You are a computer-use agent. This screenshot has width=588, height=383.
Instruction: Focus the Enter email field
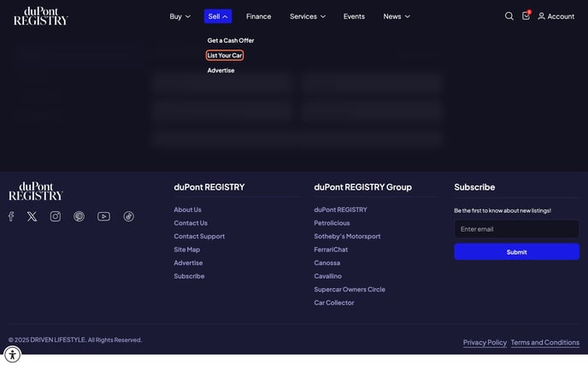click(517, 229)
